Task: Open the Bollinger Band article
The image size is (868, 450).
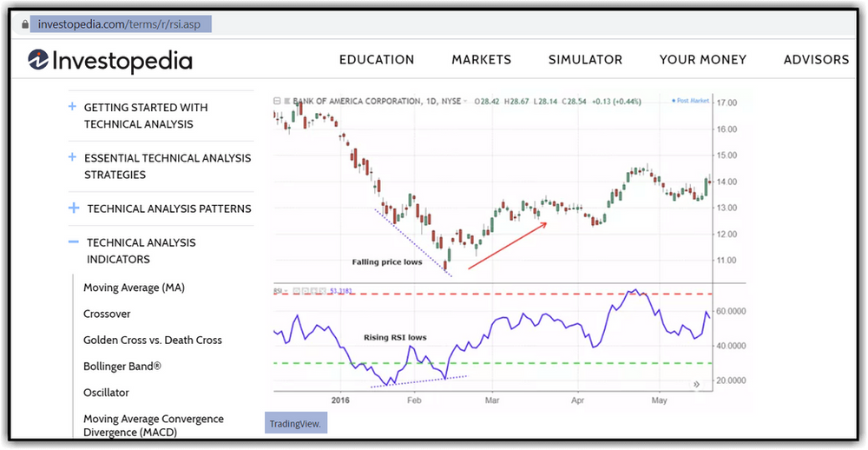Action: click(x=122, y=367)
